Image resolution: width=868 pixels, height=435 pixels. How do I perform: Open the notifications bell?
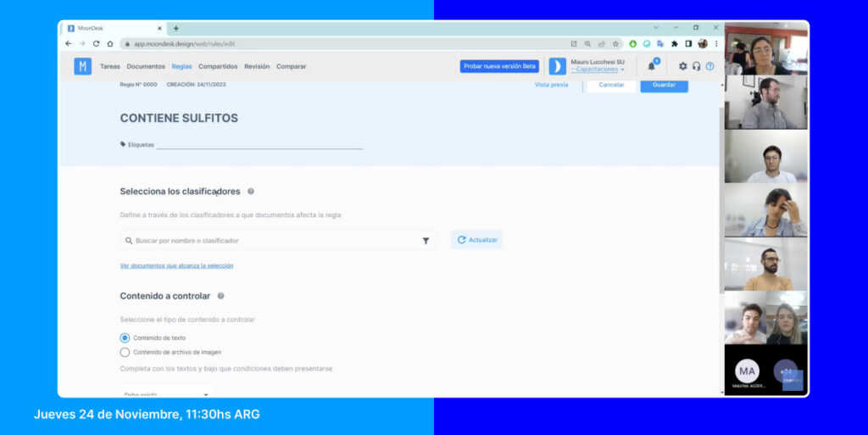coord(651,66)
